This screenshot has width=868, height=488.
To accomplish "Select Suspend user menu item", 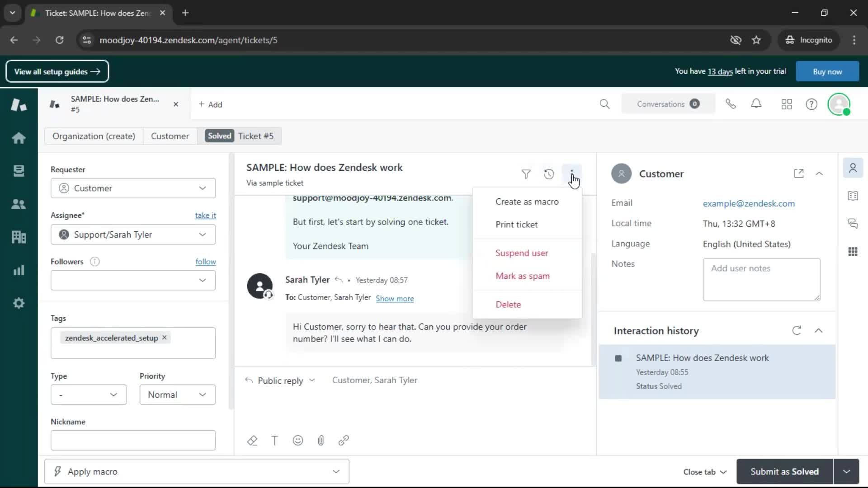I will coord(527,253).
